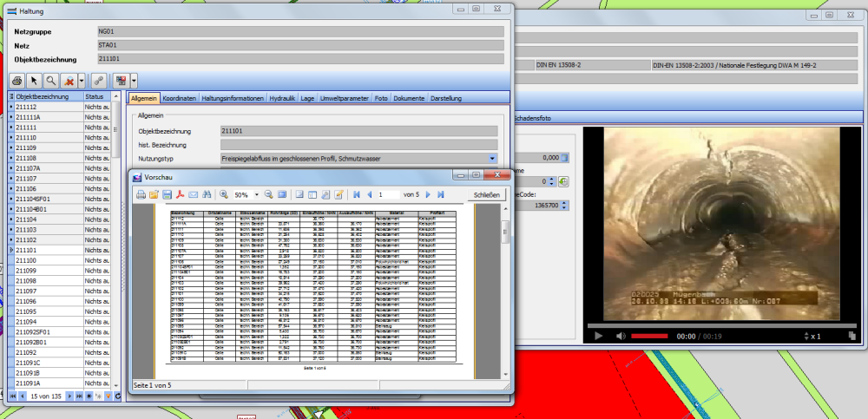
Task: Select row 211092B01 in the list
Action: [60, 342]
